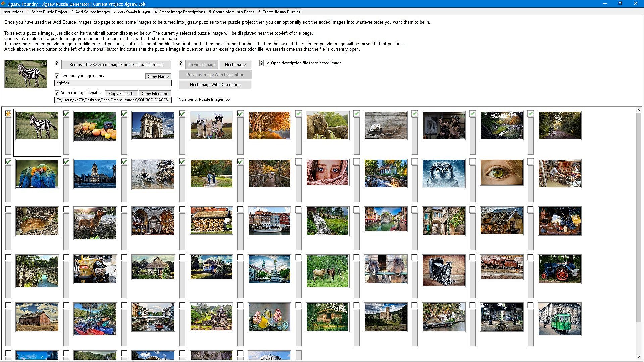Click Copy Filepath button
Screen dimensions: 644x362
[121, 94]
